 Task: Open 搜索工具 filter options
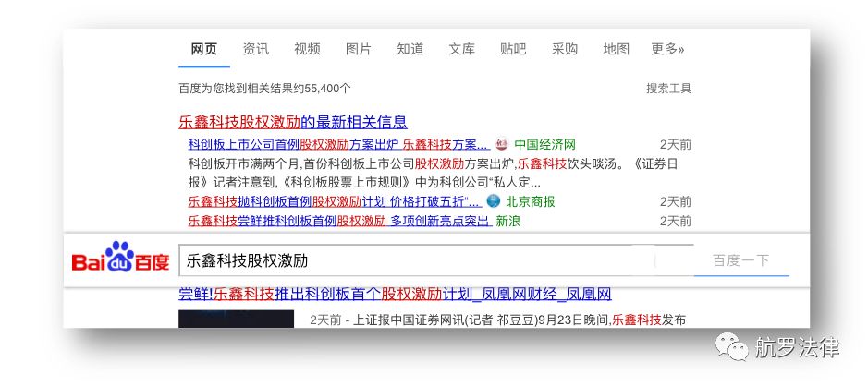(x=668, y=89)
